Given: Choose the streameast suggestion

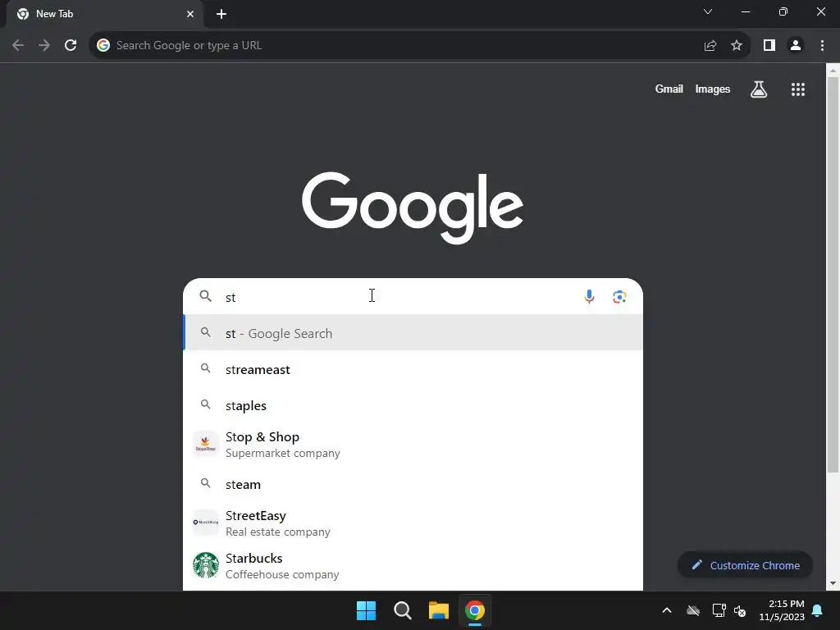Looking at the screenshot, I should pyautogui.click(x=413, y=369).
